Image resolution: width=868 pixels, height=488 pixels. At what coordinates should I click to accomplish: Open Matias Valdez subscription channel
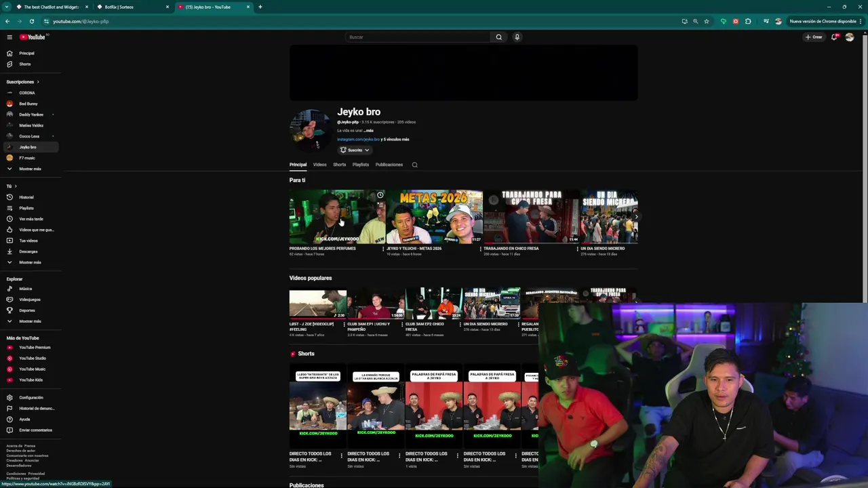(x=31, y=125)
